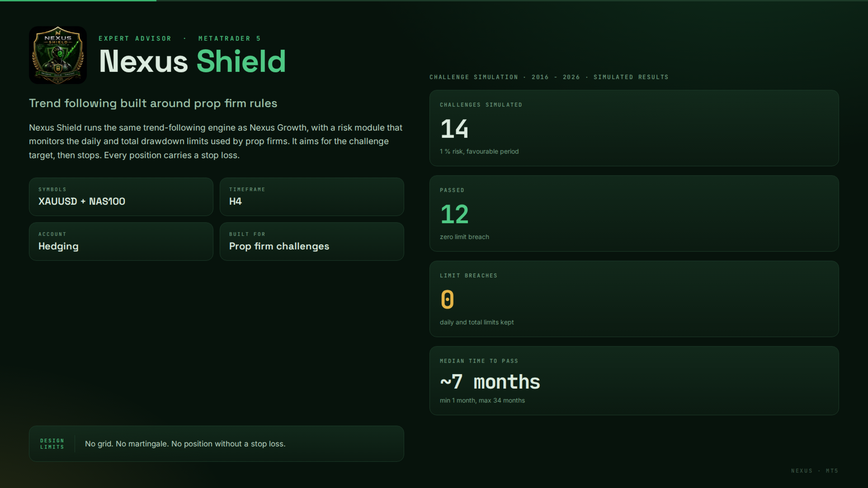The height and width of the screenshot is (488, 868).
Task: Open the Timeframe card showing H4
Action: click(312, 197)
